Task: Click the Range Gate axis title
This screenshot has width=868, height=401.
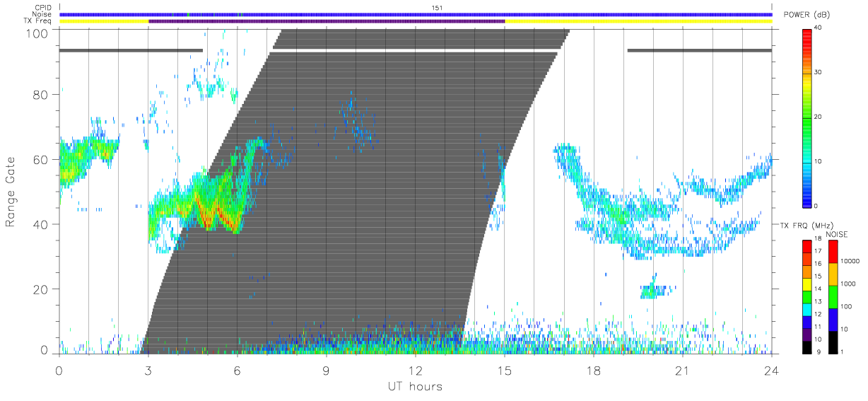Action: [x=12, y=192]
